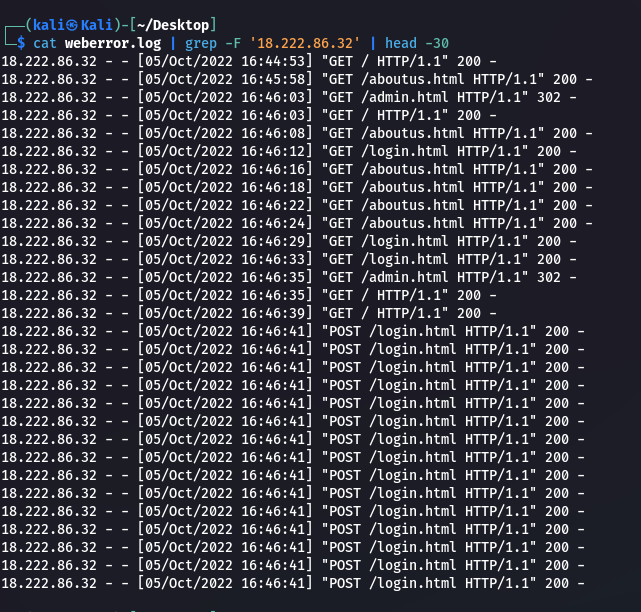Click the 'cat' command word
The image size is (641, 612).
point(46,43)
